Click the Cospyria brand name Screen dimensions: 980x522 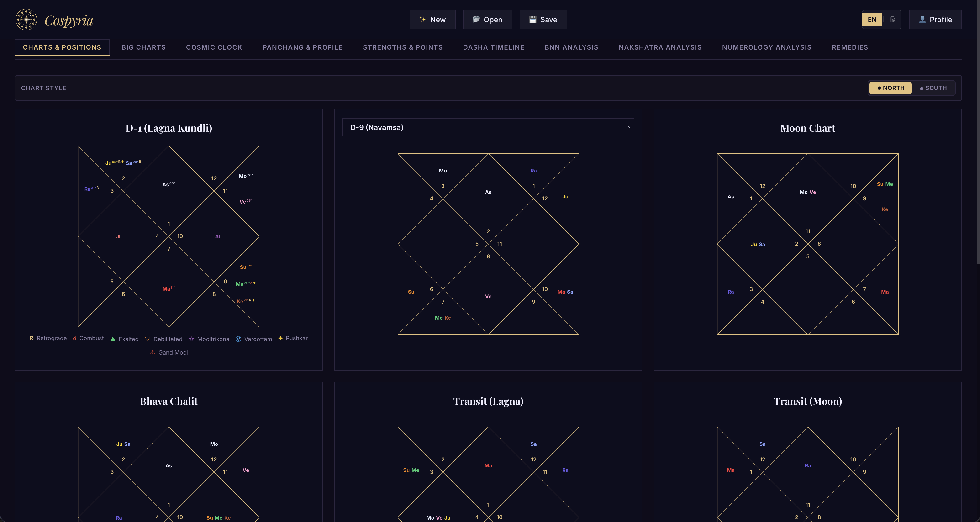(x=69, y=21)
